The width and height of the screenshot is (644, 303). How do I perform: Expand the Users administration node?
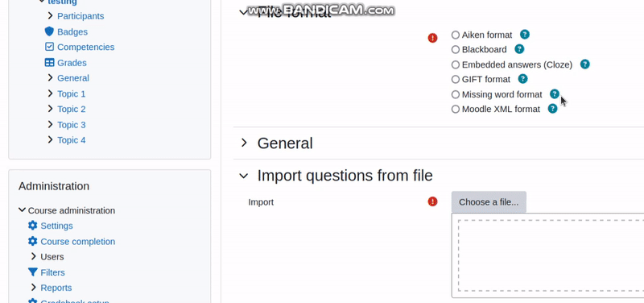coord(34,256)
